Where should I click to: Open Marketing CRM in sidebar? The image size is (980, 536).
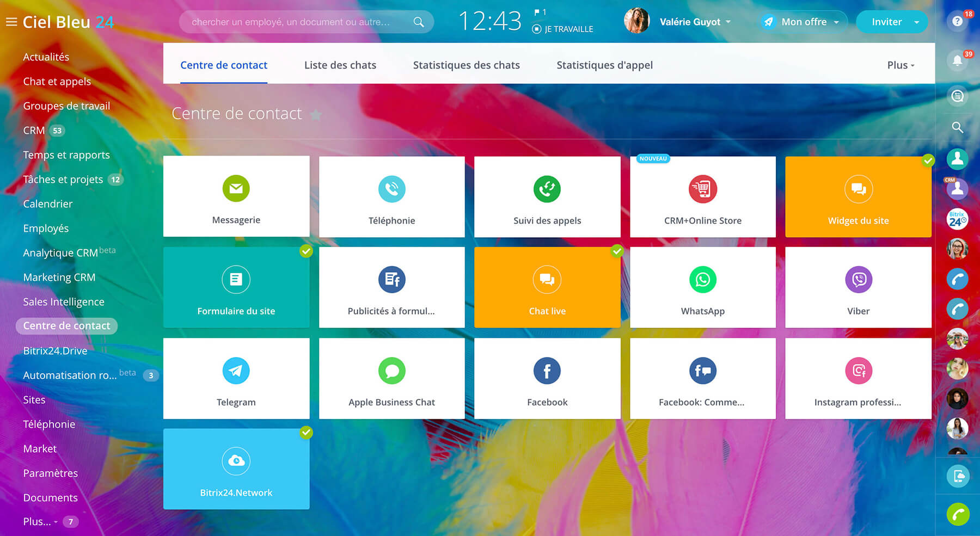[59, 277]
